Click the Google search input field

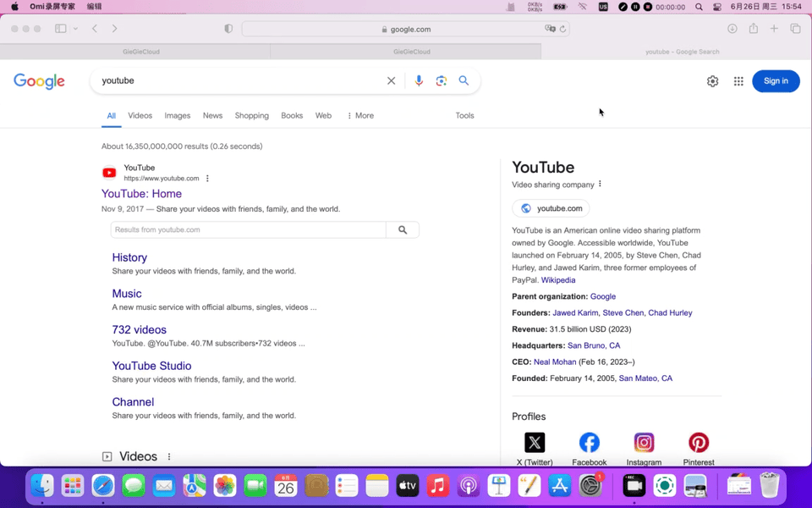pos(241,81)
